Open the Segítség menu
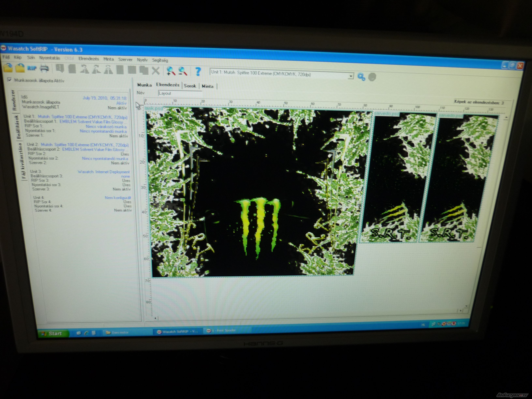This screenshot has height=399, width=532. [160, 60]
